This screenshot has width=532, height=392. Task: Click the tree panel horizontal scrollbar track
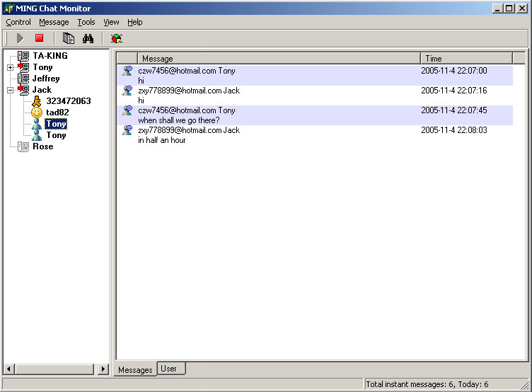click(x=54, y=369)
